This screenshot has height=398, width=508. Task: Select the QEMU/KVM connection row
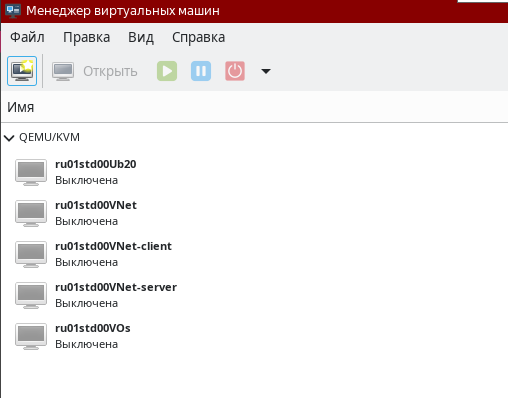click(x=255, y=137)
